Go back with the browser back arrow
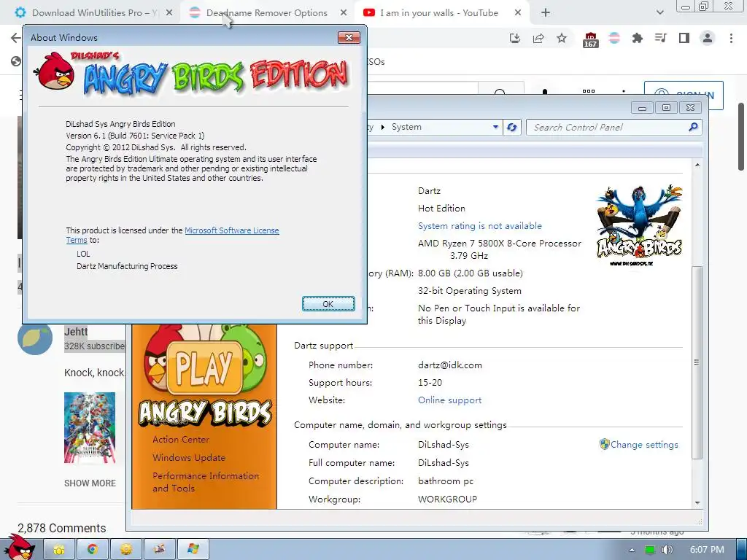This screenshot has height=560, width=747. tap(16, 38)
